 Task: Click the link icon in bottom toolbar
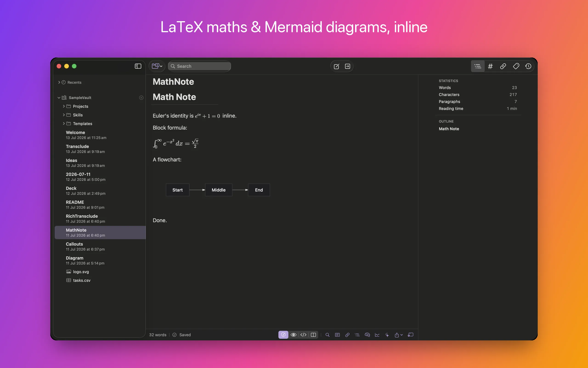348,335
